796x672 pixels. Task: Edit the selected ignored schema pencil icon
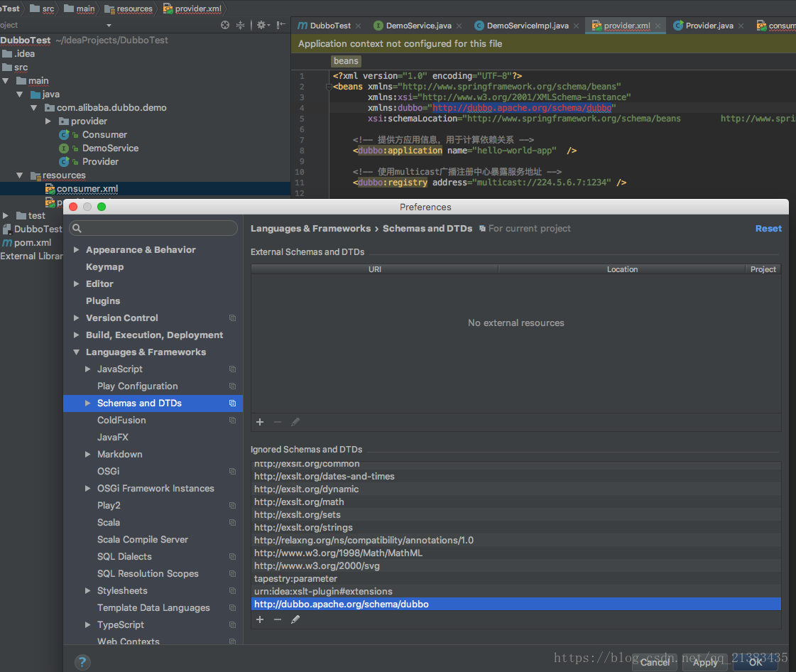click(295, 619)
